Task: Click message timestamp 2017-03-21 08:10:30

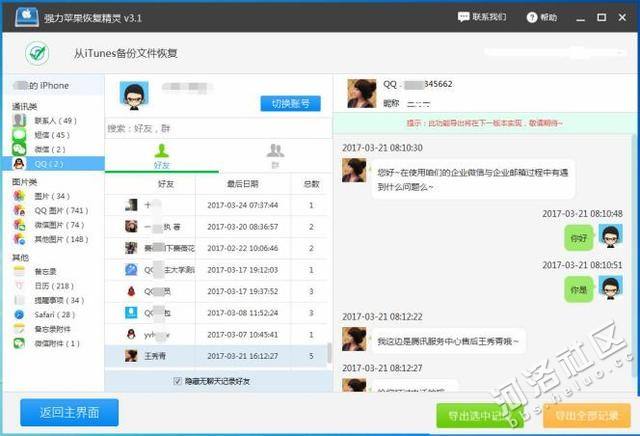Action: click(382, 148)
